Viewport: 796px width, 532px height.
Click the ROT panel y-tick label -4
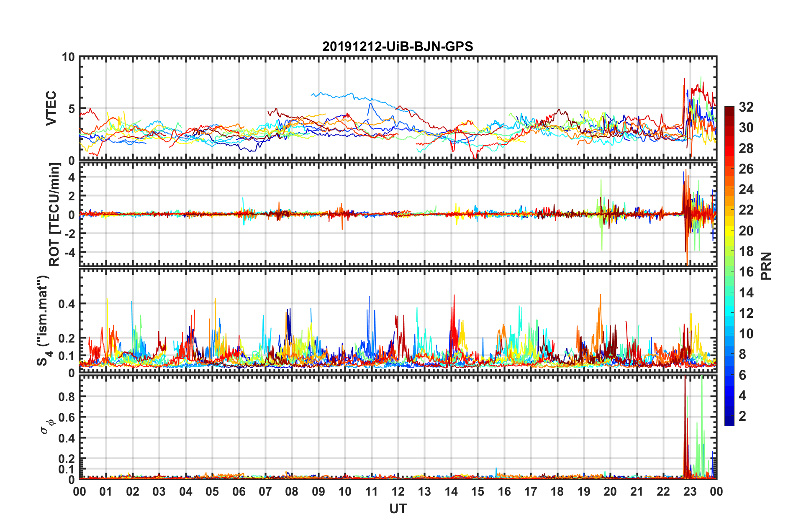pos(69,252)
